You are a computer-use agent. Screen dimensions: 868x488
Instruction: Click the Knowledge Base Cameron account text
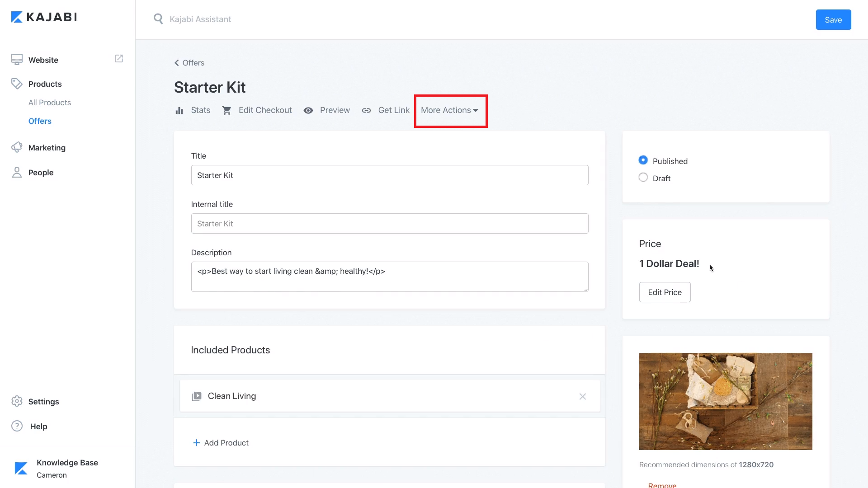pyautogui.click(x=67, y=469)
